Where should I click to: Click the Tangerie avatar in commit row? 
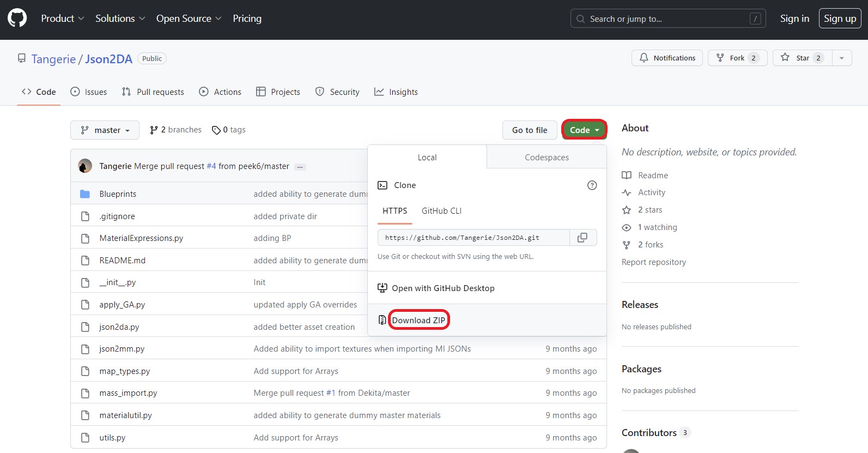point(85,166)
